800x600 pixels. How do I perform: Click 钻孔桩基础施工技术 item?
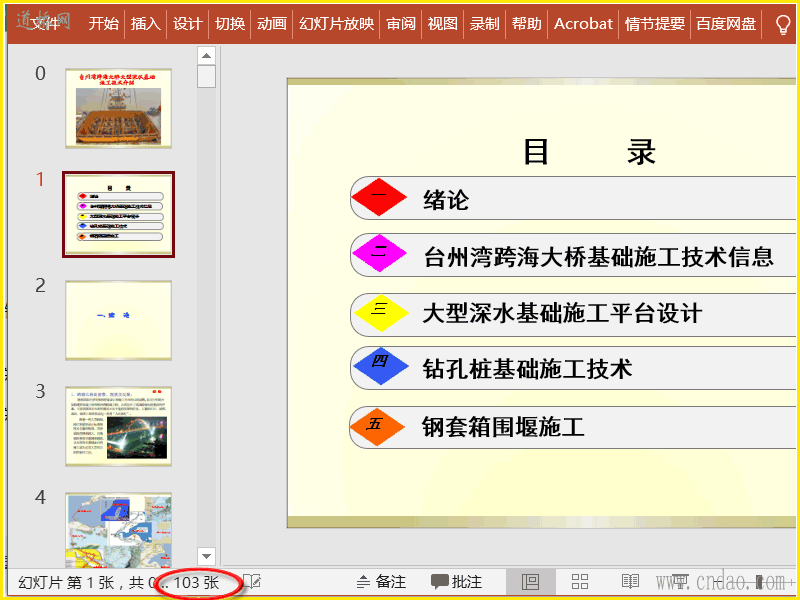(528, 368)
